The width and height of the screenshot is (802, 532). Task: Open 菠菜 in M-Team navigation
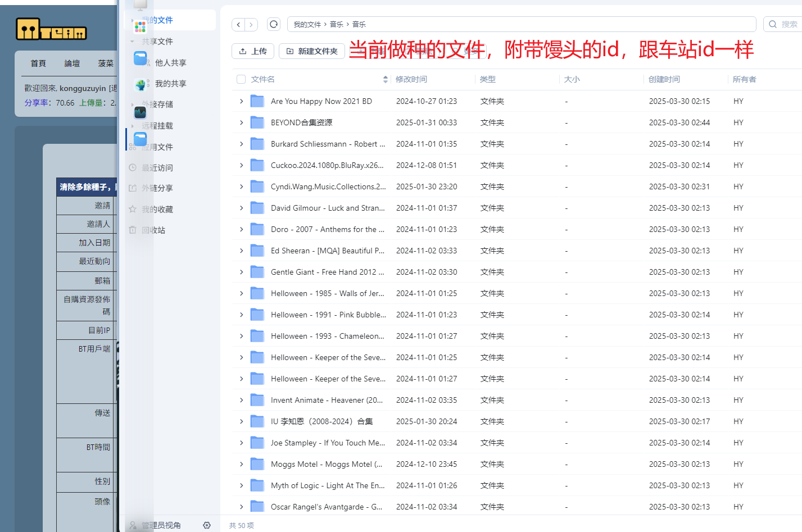point(106,63)
